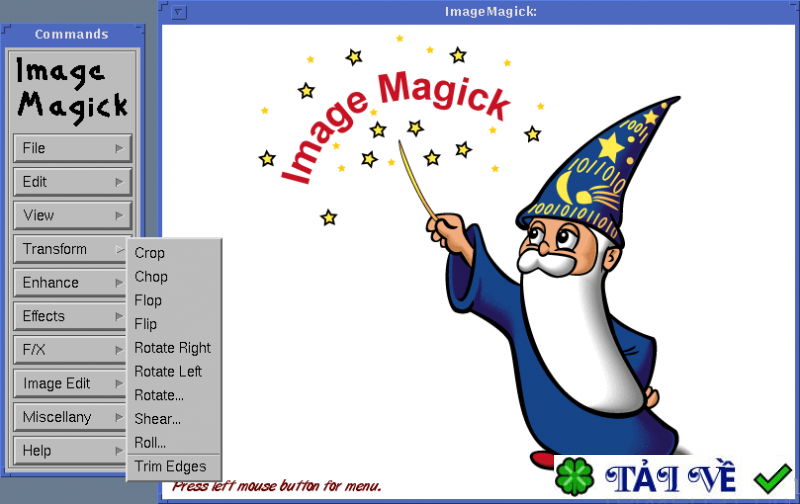The image size is (800, 504).
Task: Expand the arrow on the Effects button
Action: tap(119, 316)
